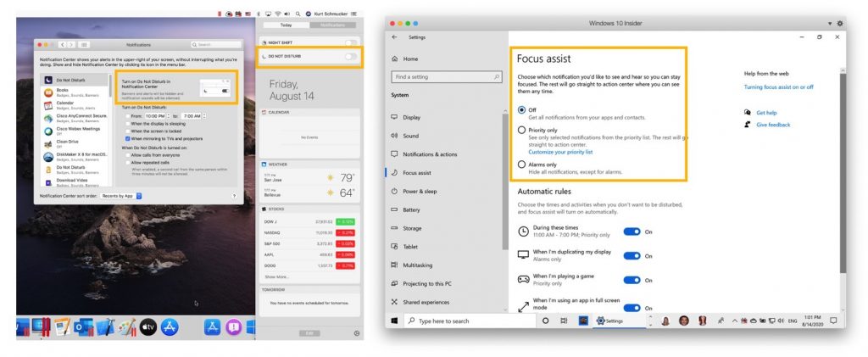The image size is (868, 357).
Task: Open Display settings
Action: point(411,117)
